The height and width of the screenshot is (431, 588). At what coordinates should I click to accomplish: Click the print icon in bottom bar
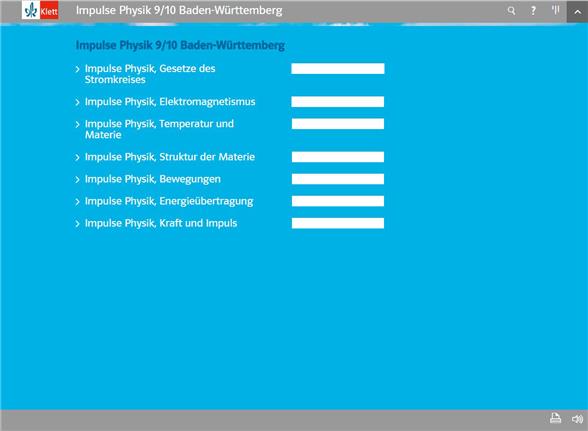coord(555,418)
